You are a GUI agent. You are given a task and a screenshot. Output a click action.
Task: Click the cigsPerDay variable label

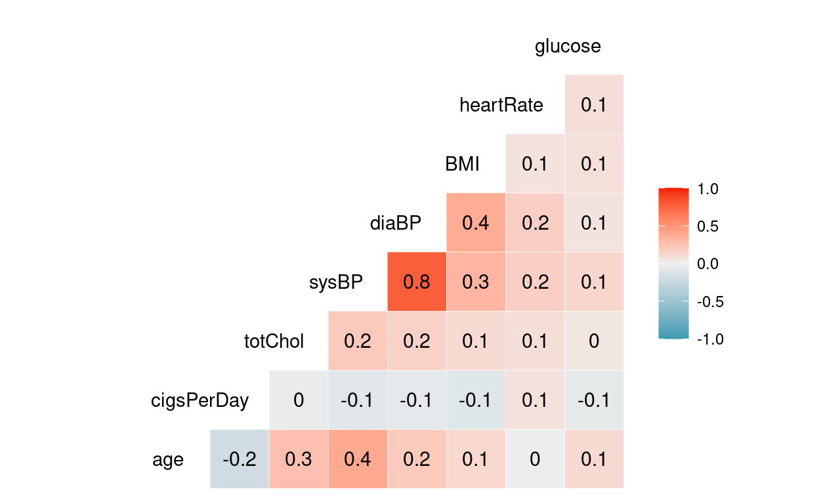[199, 400]
